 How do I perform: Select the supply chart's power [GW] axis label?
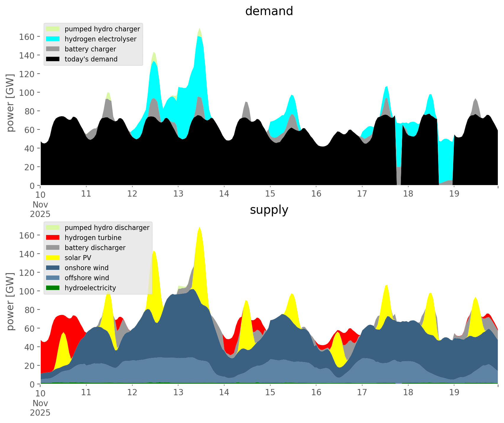[10, 302]
